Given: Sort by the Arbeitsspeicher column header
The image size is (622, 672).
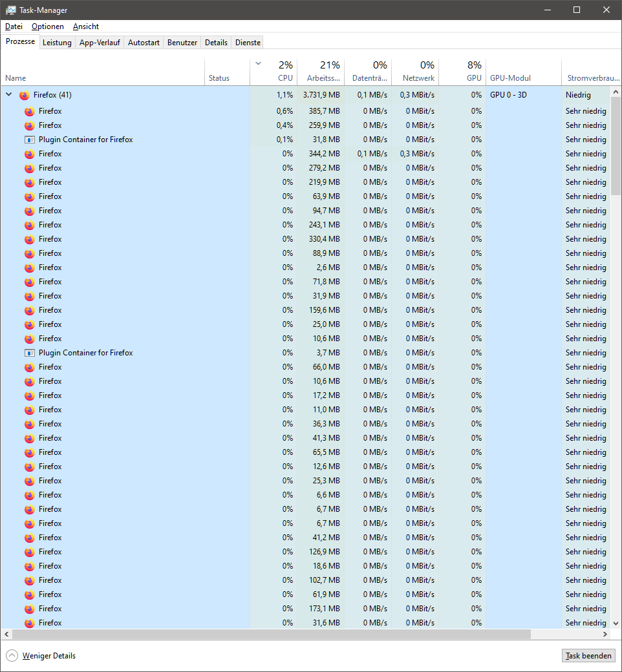Looking at the screenshot, I should 321,72.
